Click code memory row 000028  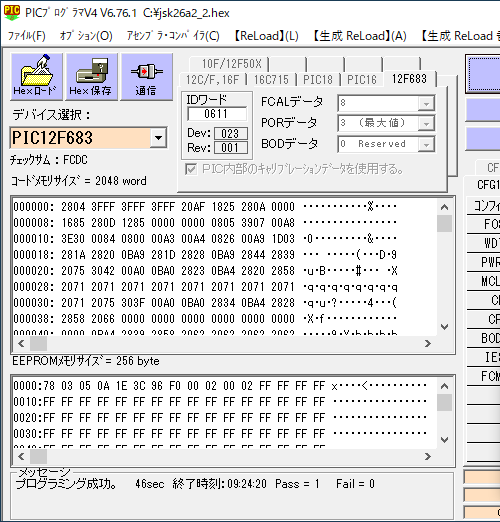point(205,287)
